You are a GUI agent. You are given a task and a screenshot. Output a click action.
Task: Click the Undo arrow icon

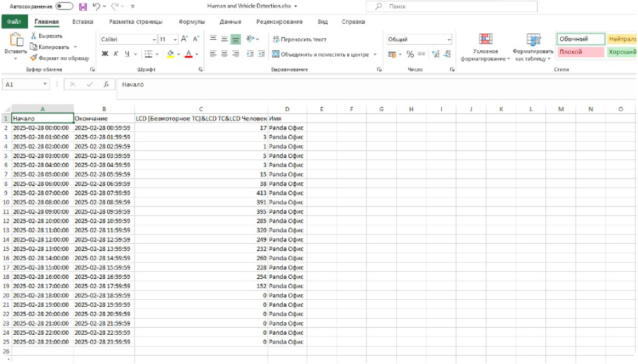pos(95,6)
